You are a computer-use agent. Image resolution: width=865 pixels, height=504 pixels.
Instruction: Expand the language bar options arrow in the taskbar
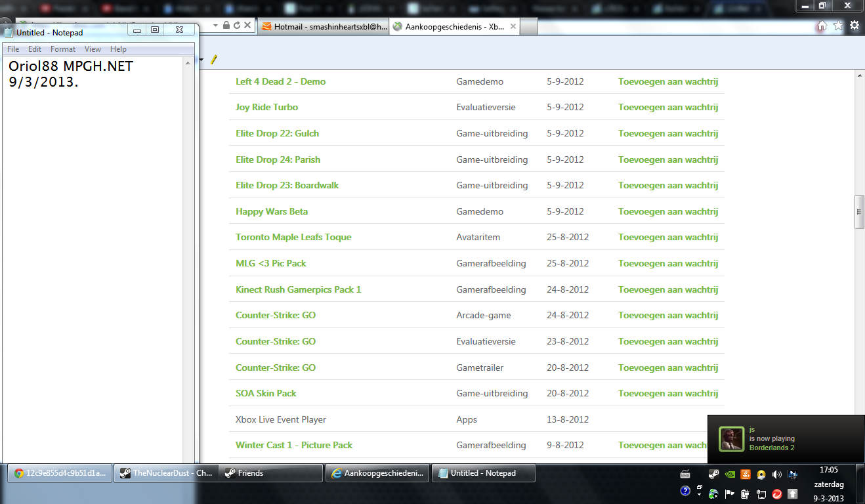pyautogui.click(x=700, y=495)
